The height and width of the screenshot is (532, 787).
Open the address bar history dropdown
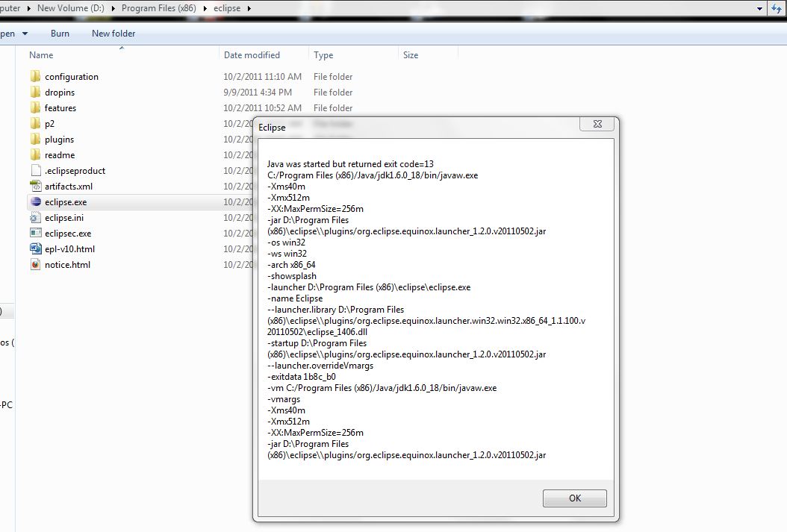coord(760,8)
